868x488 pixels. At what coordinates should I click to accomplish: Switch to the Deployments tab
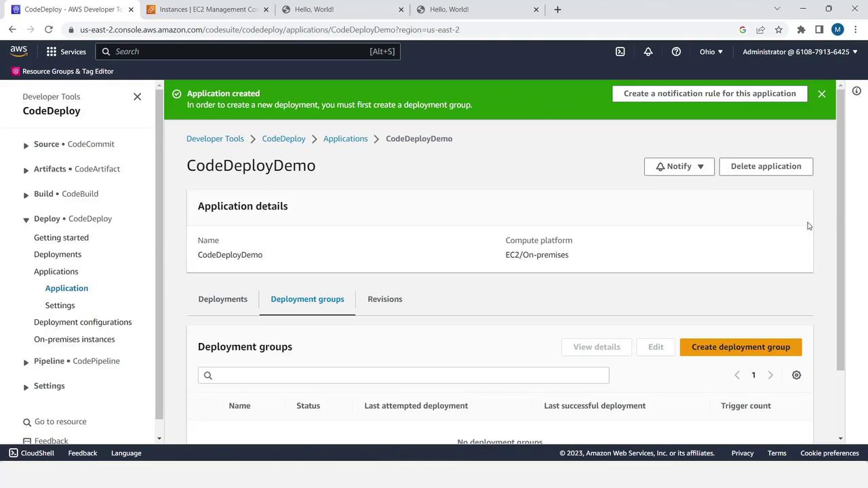tap(222, 299)
